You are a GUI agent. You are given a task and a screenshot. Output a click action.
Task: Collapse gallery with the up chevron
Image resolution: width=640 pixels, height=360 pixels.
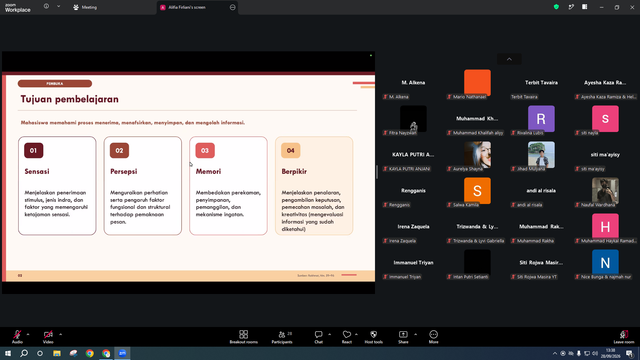click(509, 59)
